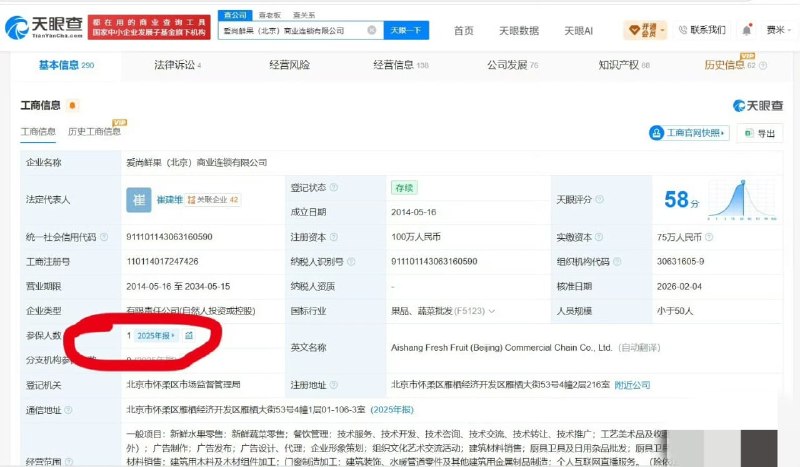Viewport: 800px width, 467px height.
Task: Click the phone icon of 联系我们
Action: [683, 30]
